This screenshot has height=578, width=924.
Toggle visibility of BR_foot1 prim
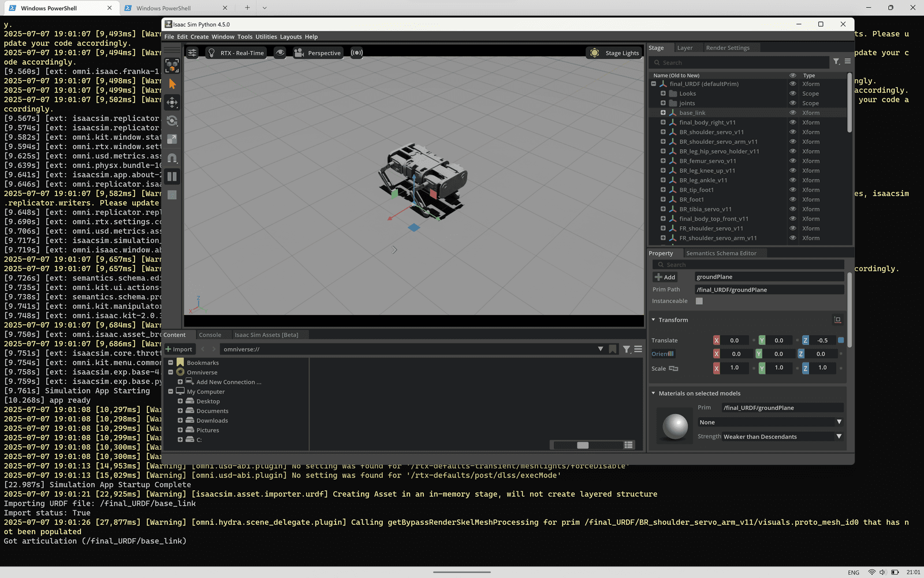(x=792, y=199)
